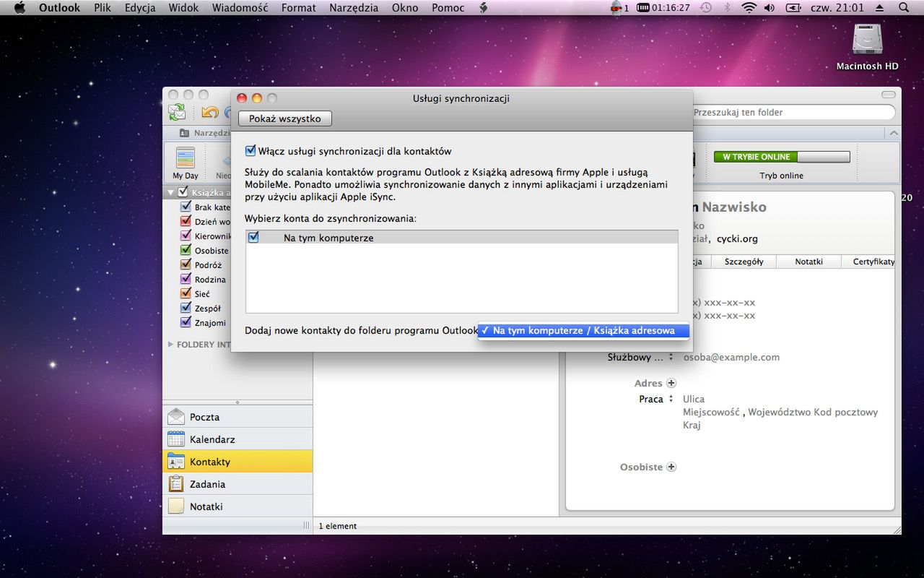Change the Służbowy email label type
This screenshot has width=924, height=578.
coord(671,357)
